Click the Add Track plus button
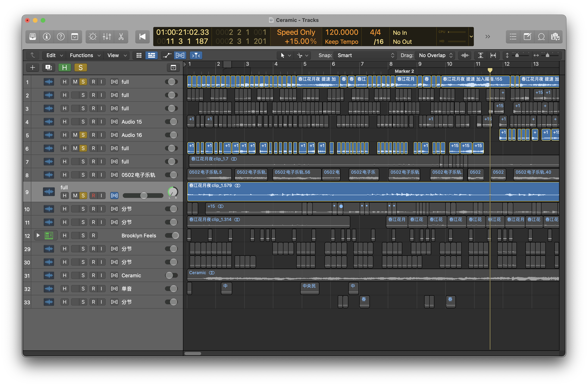 [33, 67]
